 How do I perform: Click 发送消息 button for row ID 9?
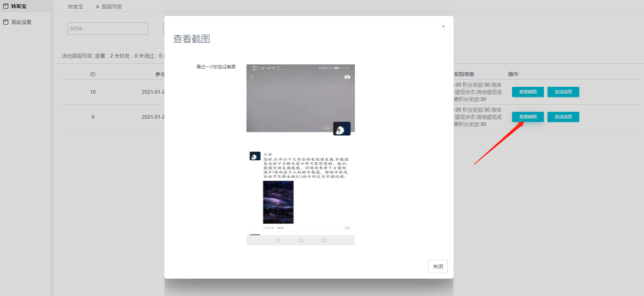click(563, 117)
